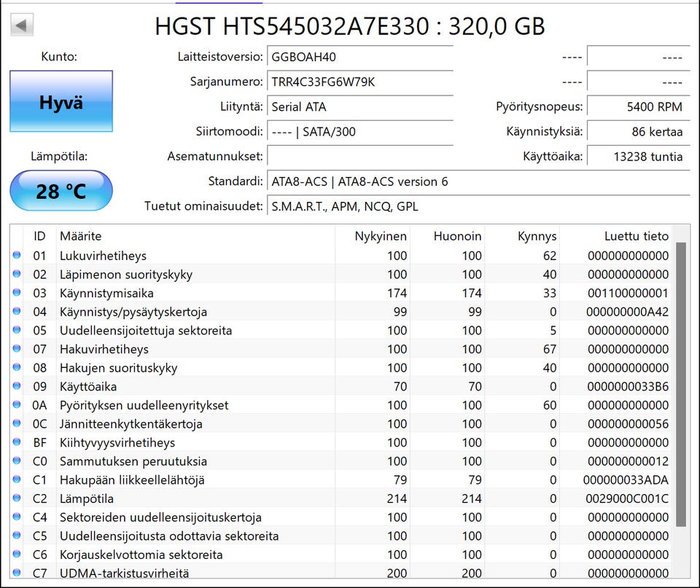The image size is (700, 588).
Task: Click the status dot for 03 Käynnistymisaika
Action: pyautogui.click(x=17, y=293)
